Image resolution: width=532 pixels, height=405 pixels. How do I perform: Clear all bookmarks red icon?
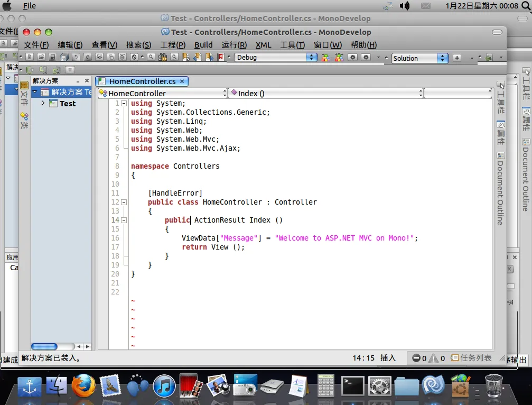pos(221,57)
